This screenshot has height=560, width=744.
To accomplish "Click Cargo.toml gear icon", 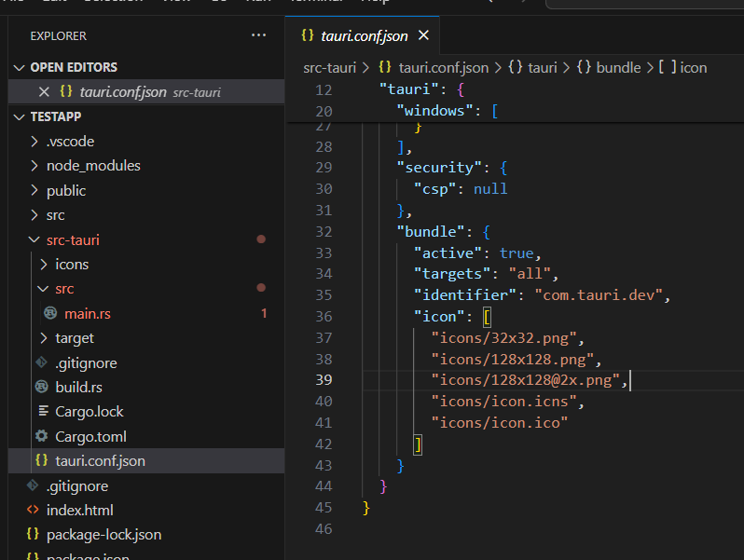I will pos(41,436).
